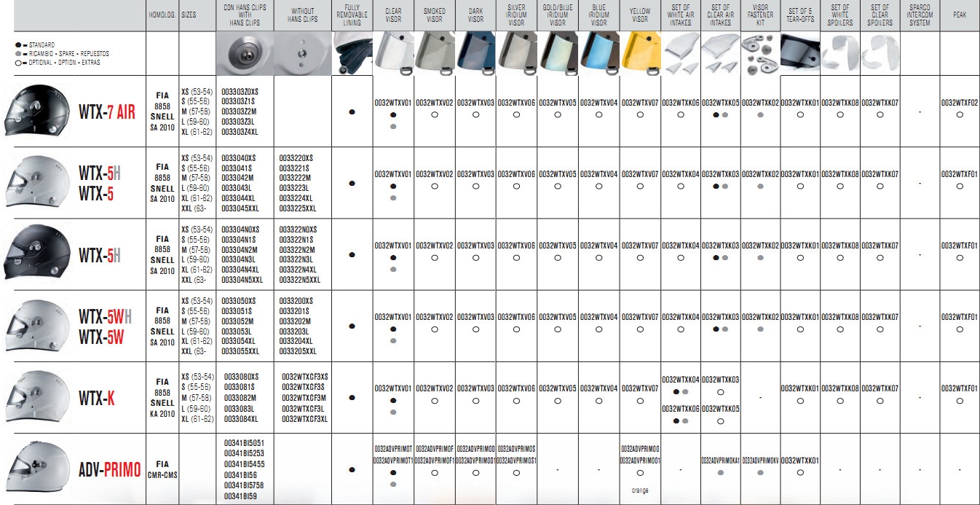Viewport: 980px width, 505px height.
Task: Click part code 0033205XXL
Action: pos(298,351)
